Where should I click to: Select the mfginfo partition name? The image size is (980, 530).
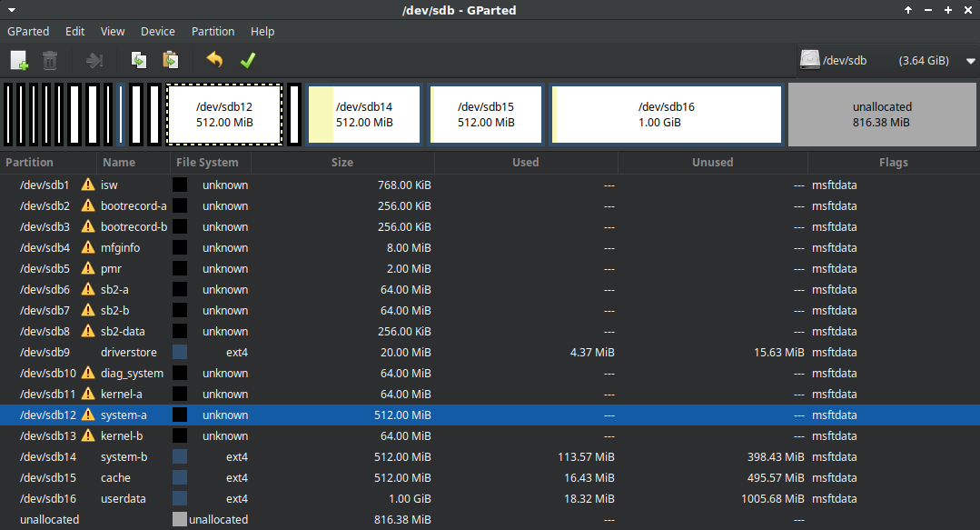click(121, 248)
